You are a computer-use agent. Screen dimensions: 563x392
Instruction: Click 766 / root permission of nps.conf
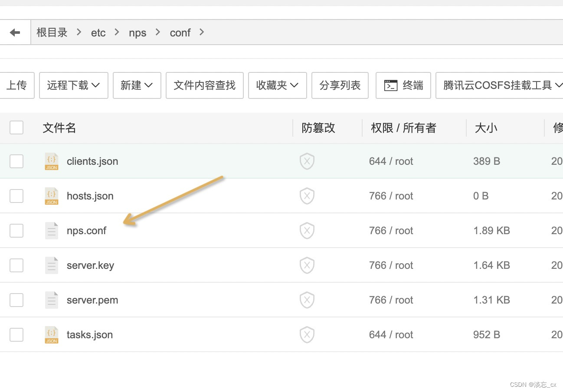click(391, 231)
